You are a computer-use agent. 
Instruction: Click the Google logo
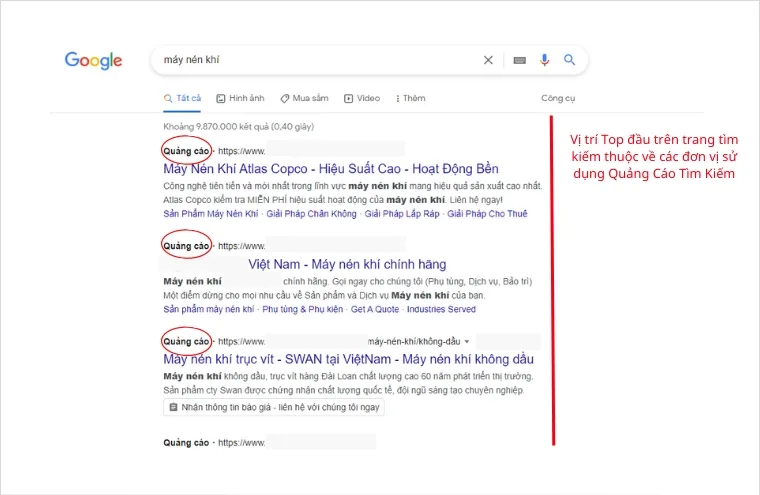94,60
